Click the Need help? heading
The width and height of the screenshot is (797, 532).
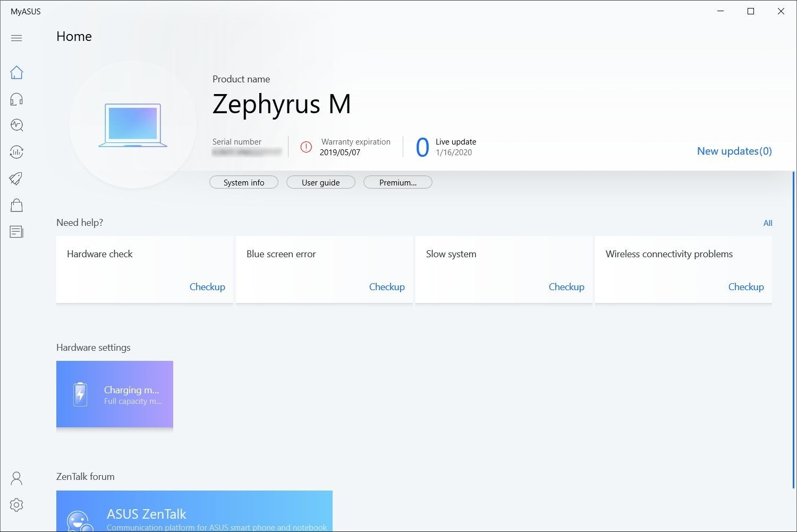click(80, 223)
